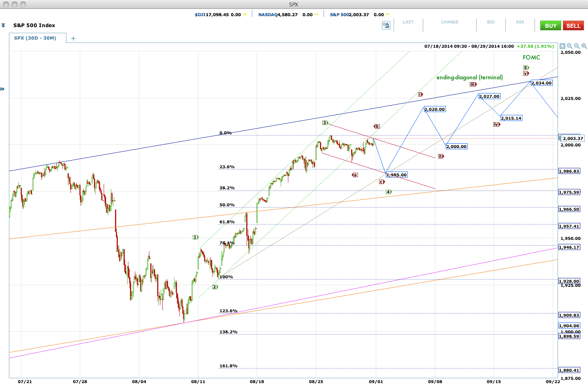
Task: Click the 61.8% Fibonacci level label
Action: pyautogui.click(x=227, y=222)
